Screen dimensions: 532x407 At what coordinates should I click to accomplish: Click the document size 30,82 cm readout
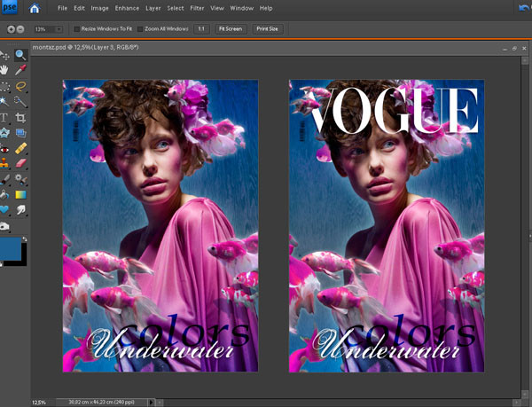point(101,403)
